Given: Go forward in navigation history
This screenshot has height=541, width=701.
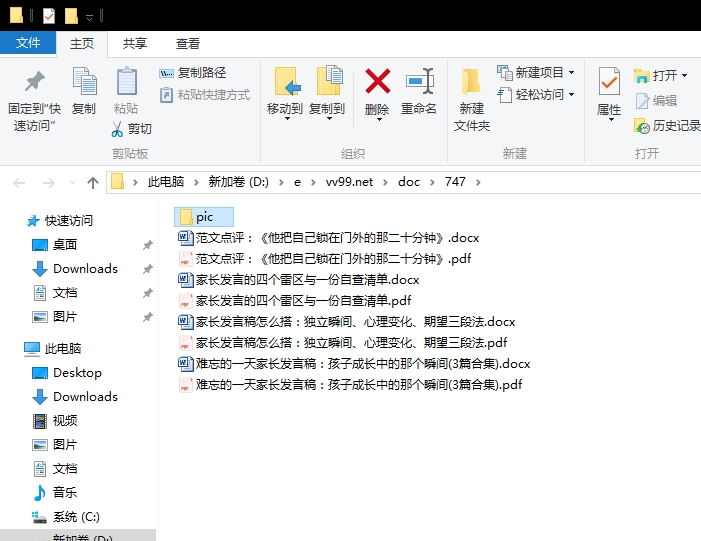Looking at the screenshot, I should [x=48, y=182].
